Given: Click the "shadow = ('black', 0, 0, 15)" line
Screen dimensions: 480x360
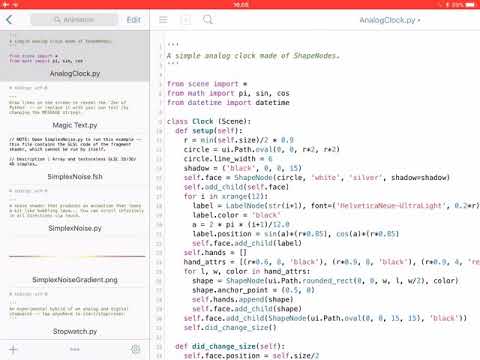Looking at the screenshot, I should coord(243,168).
